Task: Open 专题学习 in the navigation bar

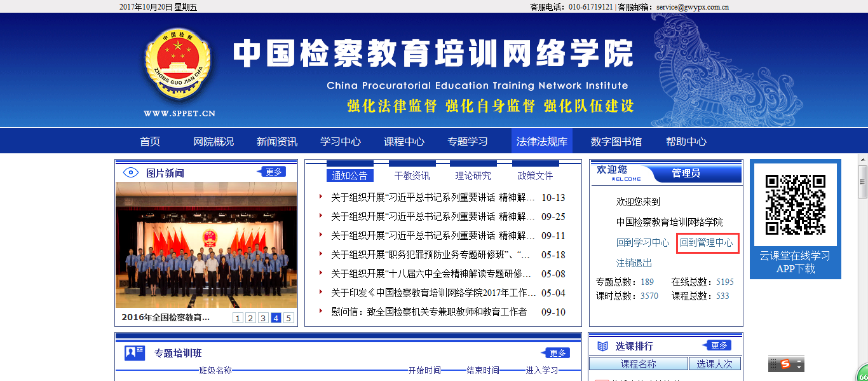Action: (468, 141)
